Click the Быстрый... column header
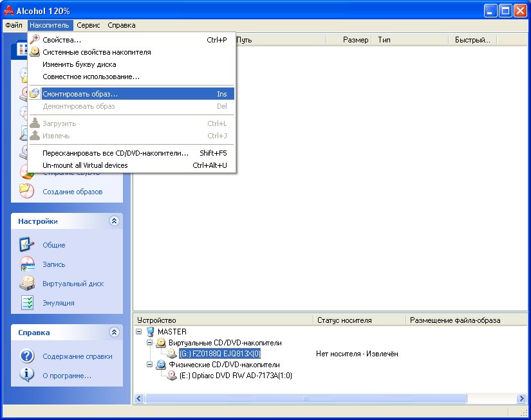Viewport: 531px width, 420px height. (x=472, y=40)
